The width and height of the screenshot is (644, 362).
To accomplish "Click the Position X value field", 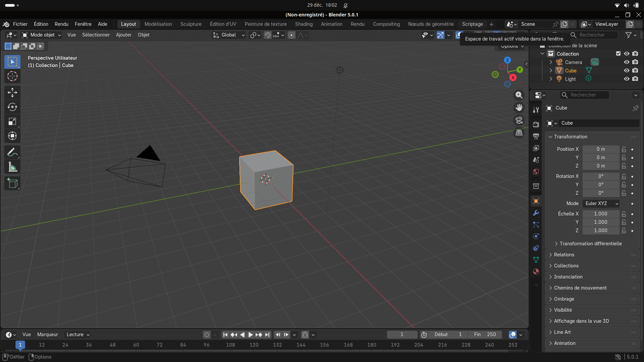I will (600, 149).
